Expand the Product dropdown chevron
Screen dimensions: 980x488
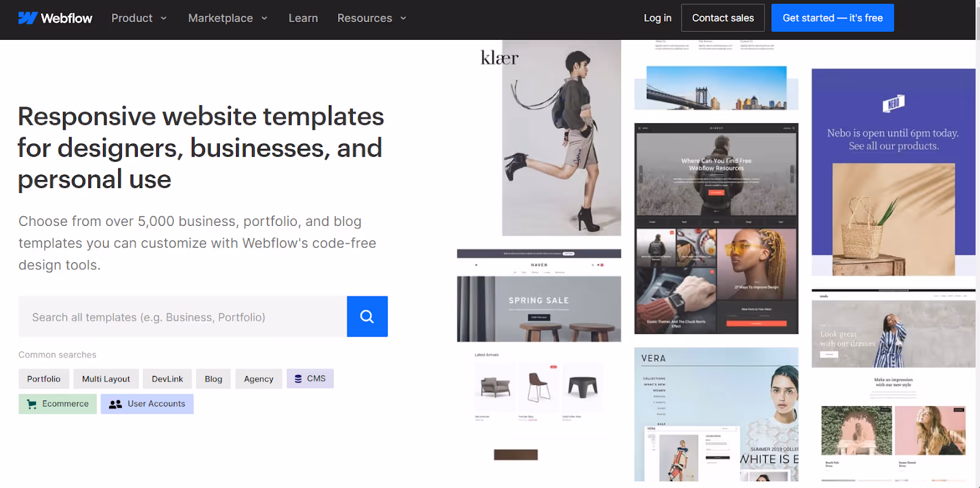164,18
